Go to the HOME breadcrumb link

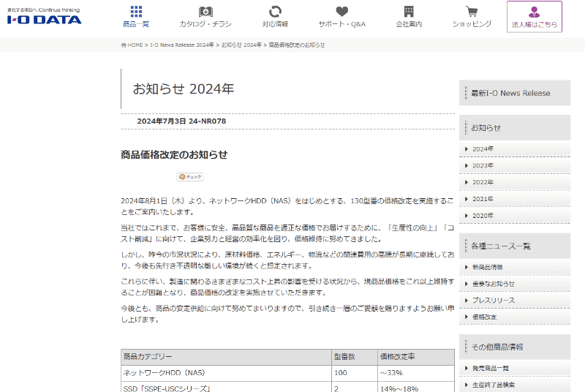point(135,45)
